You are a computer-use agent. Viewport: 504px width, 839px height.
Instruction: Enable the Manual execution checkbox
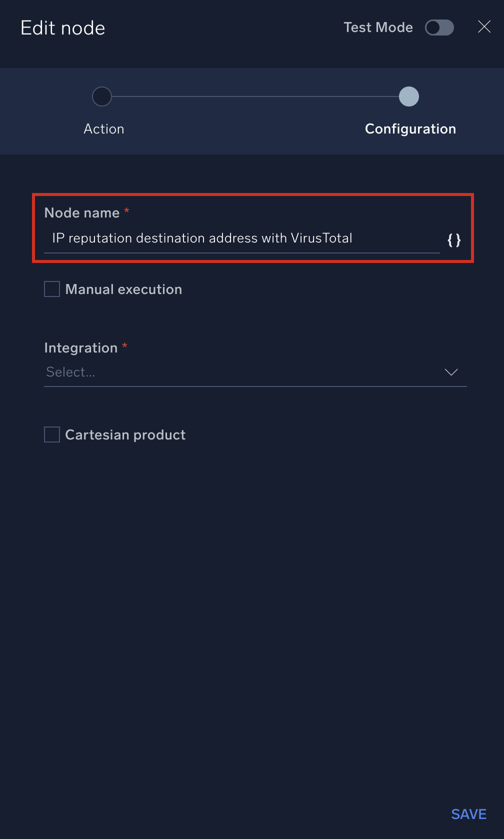point(52,289)
